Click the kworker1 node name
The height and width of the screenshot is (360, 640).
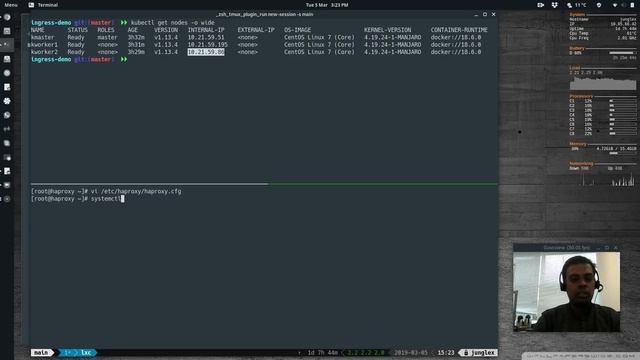coord(44,44)
